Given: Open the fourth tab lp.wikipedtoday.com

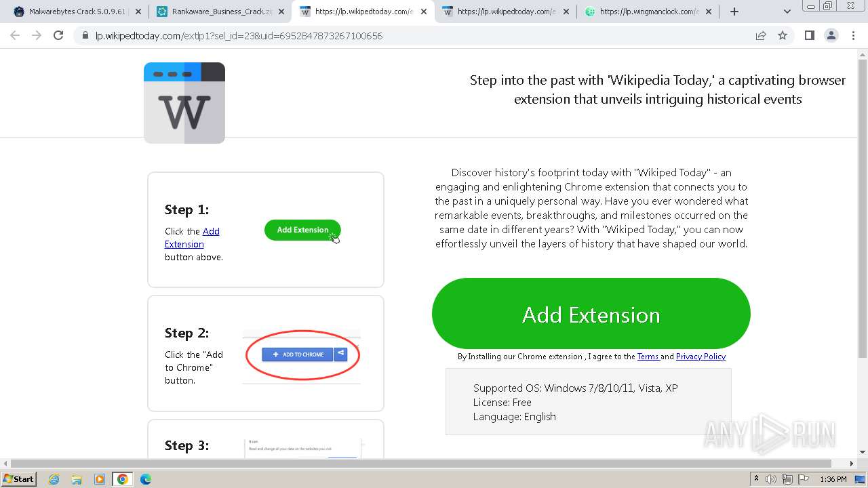Looking at the screenshot, I should pos(505,12).
